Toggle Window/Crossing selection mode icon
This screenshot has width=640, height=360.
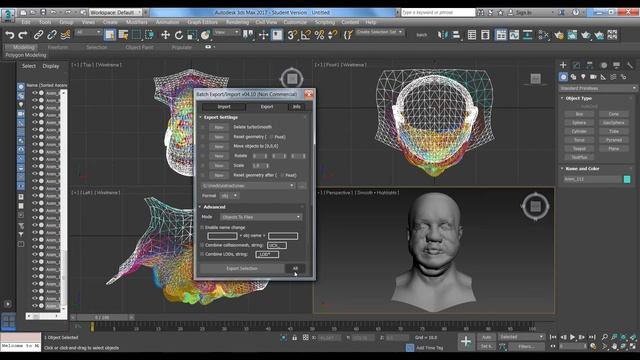coord(150,35)
